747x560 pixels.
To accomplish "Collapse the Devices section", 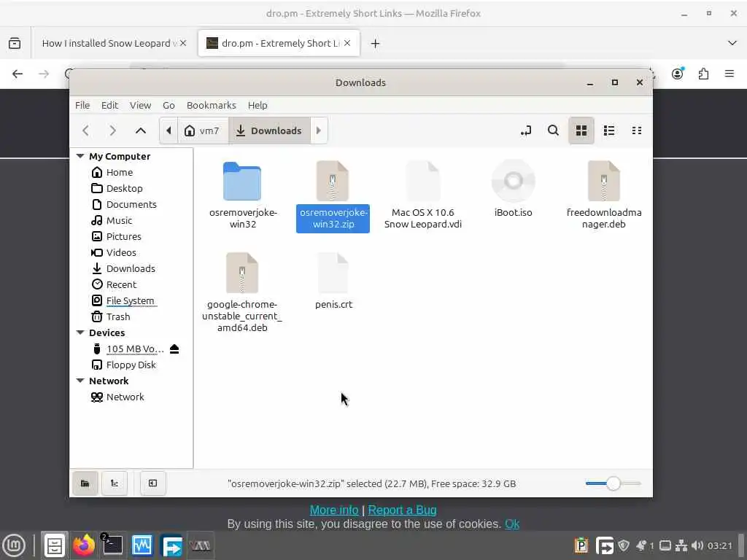I will click(80, 332).
